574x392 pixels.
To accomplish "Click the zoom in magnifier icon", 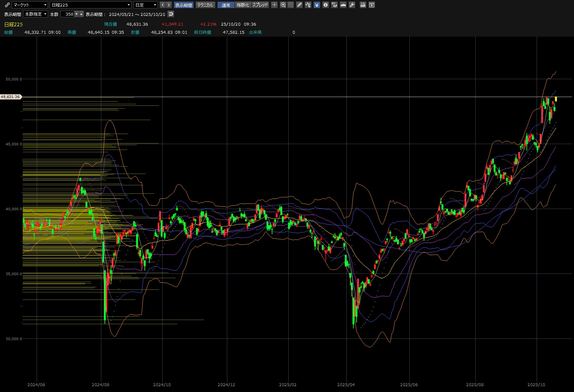I will click(x=283, y=5).
